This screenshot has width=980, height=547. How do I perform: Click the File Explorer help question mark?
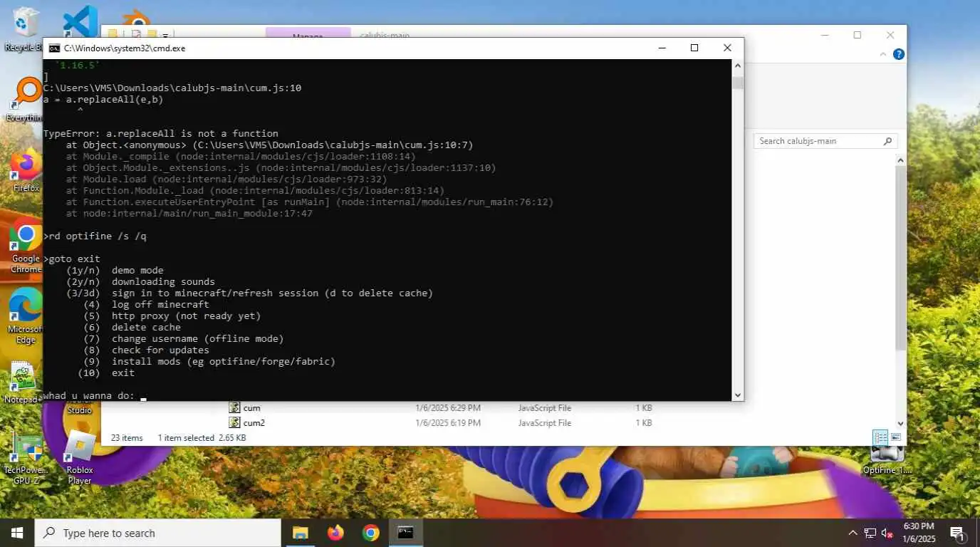click(x=899, y=54)
